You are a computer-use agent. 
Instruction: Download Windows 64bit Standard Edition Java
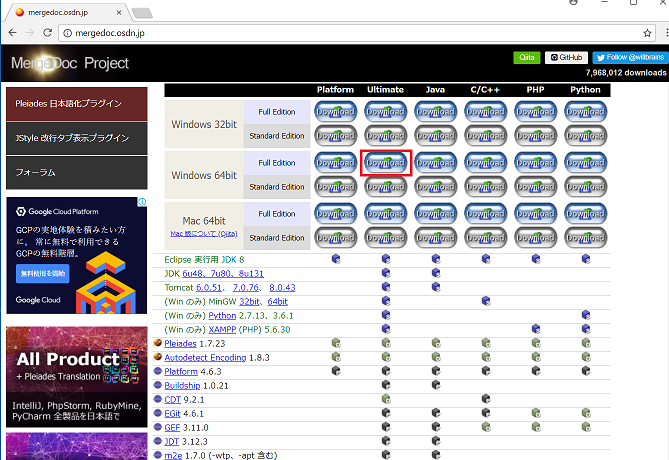click(435, 186)
